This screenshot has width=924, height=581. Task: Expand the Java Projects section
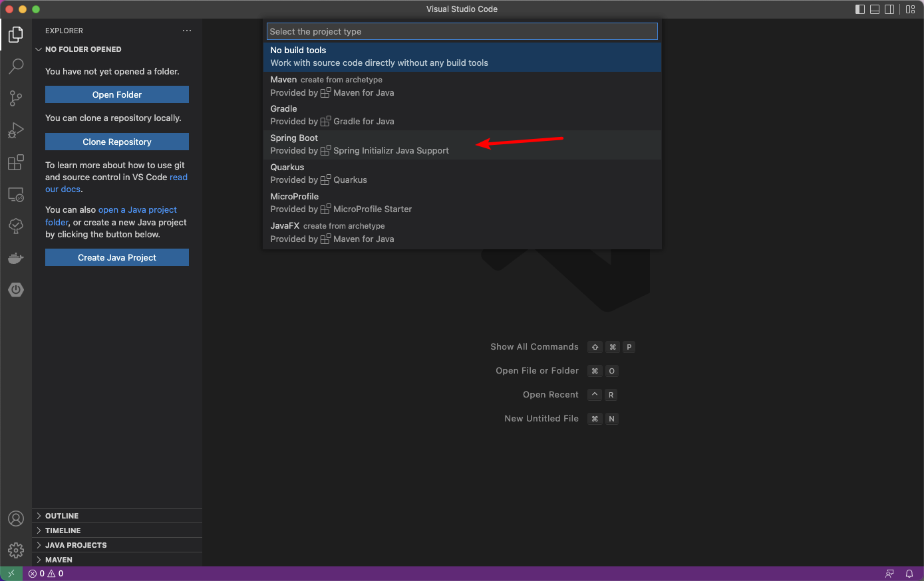117,545
